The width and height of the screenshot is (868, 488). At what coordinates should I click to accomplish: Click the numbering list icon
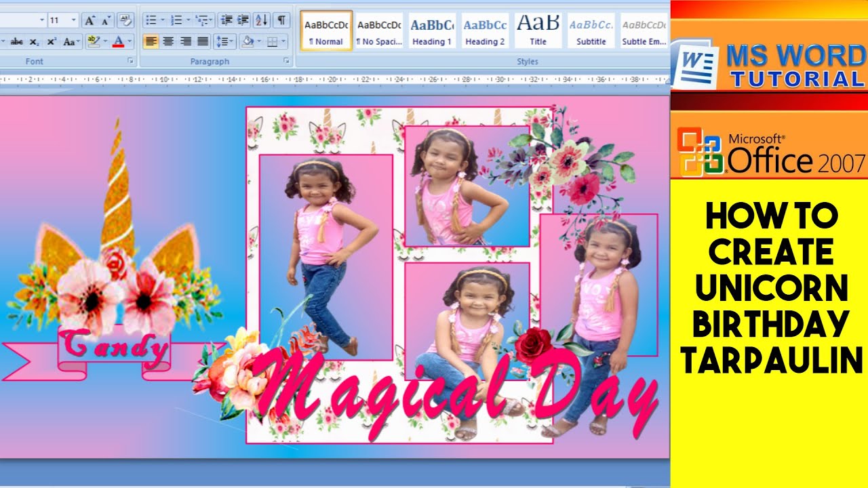[x=176, y=20]
